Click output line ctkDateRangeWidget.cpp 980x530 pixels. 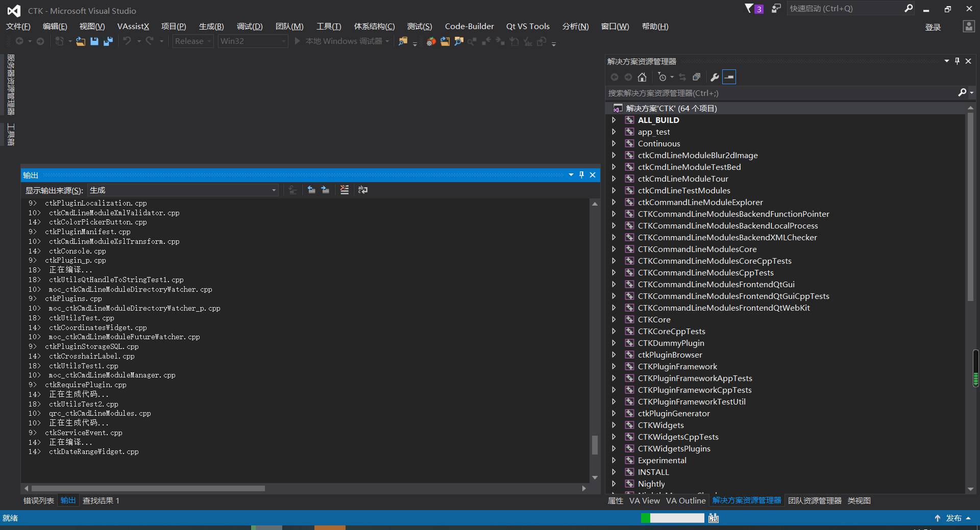[x=94, y=452]
